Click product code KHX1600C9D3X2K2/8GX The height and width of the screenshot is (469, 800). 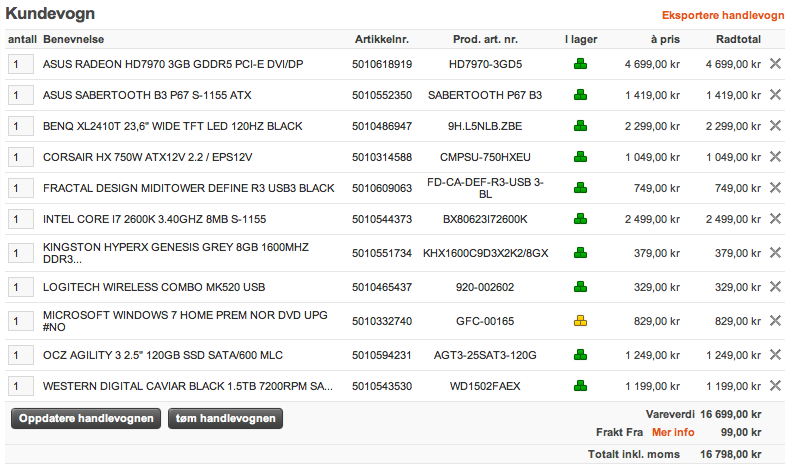[x=485, y=253]
